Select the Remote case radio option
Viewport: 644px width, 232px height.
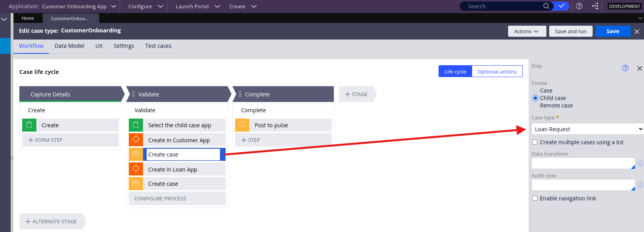coord(535,106)
